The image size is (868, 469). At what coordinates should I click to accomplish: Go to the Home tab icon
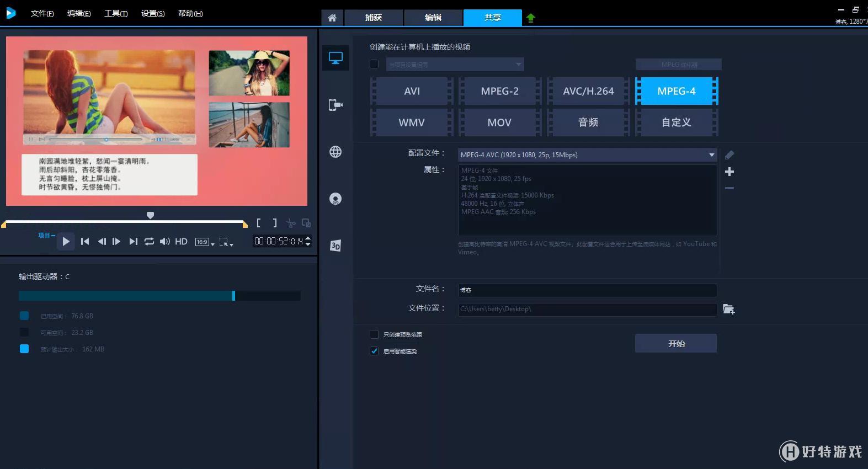(x=332, y=18)
